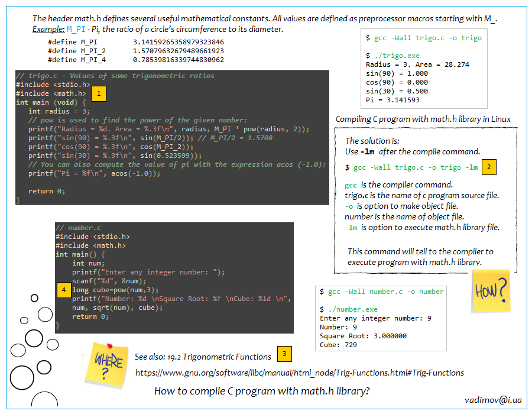Click output line 'cos(90) = 0.000'
The height and width of the screenshot is (414, 532).
[397, 82]
